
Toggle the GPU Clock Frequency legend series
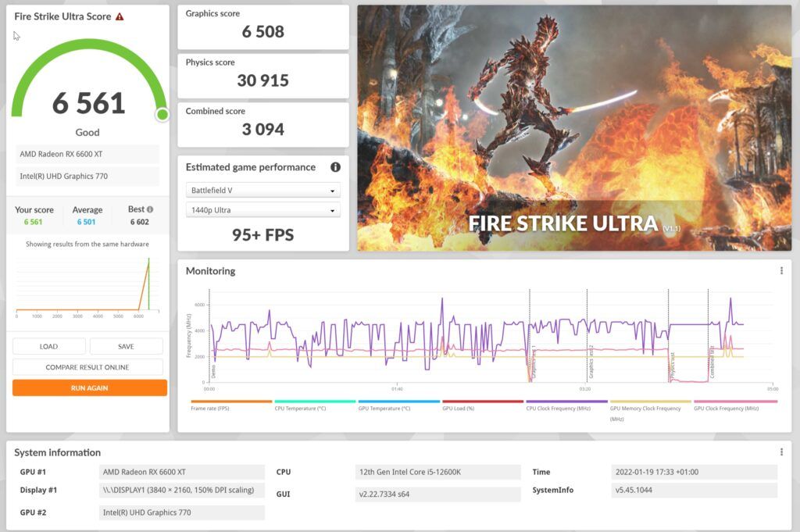click(734, 405)
